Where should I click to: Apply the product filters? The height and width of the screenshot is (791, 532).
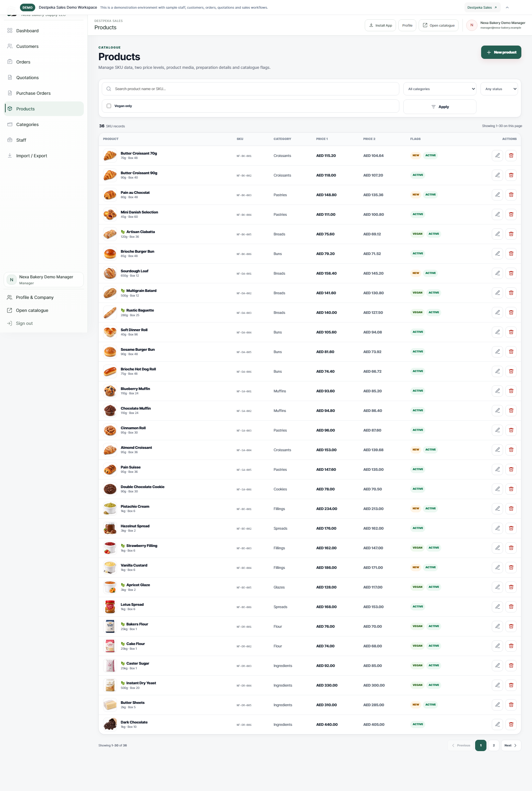(440, 106)
